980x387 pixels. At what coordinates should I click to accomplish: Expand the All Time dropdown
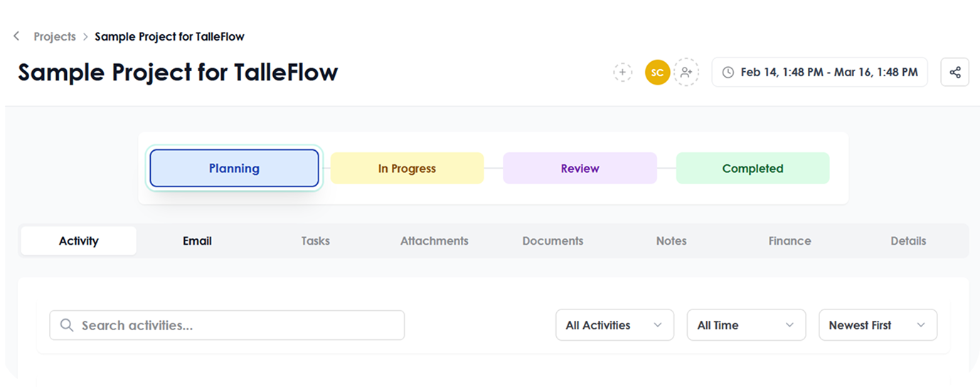pyautogui.click(x=746, y=325)
